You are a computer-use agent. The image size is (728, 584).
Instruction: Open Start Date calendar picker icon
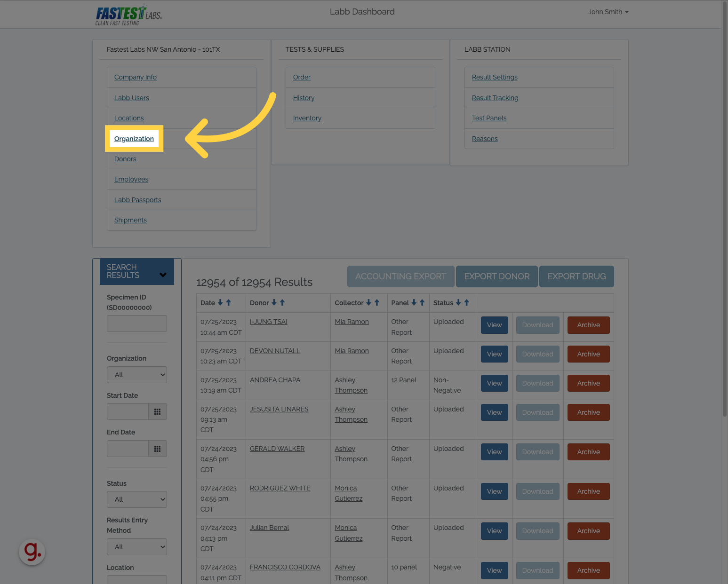pos(157,412)
